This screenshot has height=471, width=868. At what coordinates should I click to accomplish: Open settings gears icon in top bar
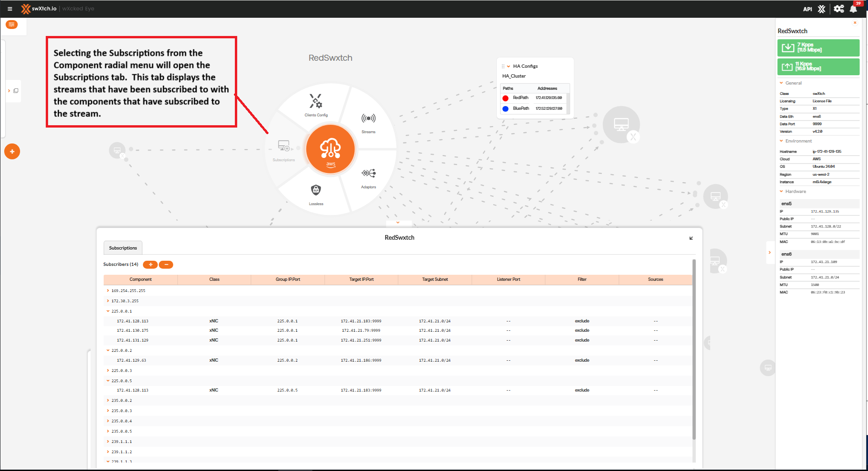pyautogui.click(x=839, y=9)
